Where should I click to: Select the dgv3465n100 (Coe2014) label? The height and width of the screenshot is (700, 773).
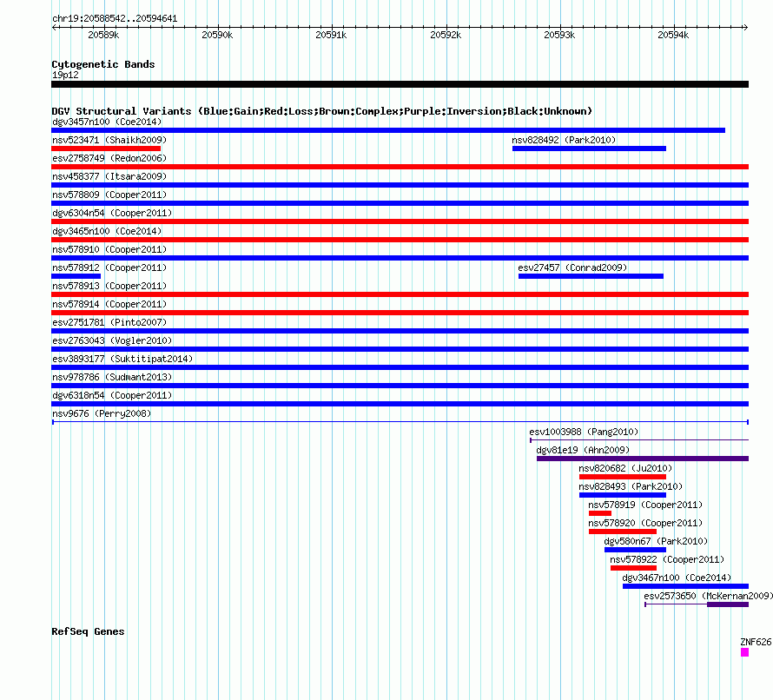(x=107, y=231)
